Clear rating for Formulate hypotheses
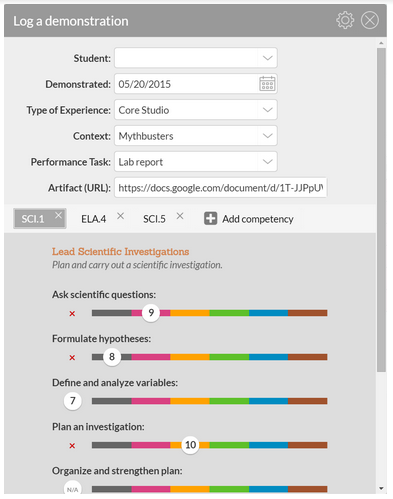Screen dimensions: 393x499 click(72, 358)
